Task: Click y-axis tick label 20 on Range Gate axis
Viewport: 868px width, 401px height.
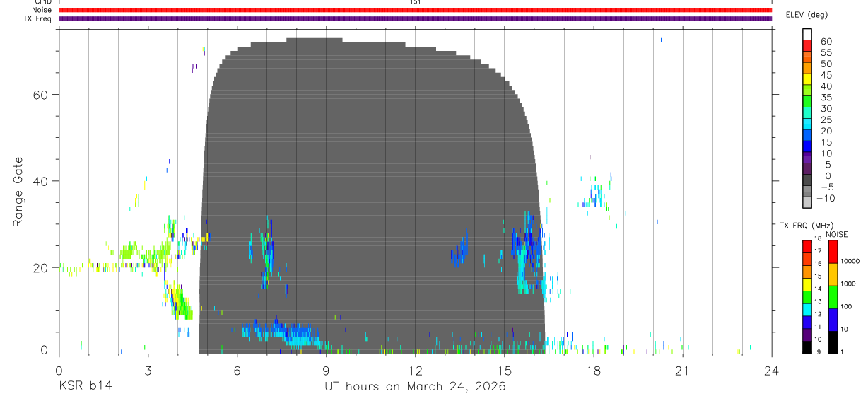Action: point(42,267)
